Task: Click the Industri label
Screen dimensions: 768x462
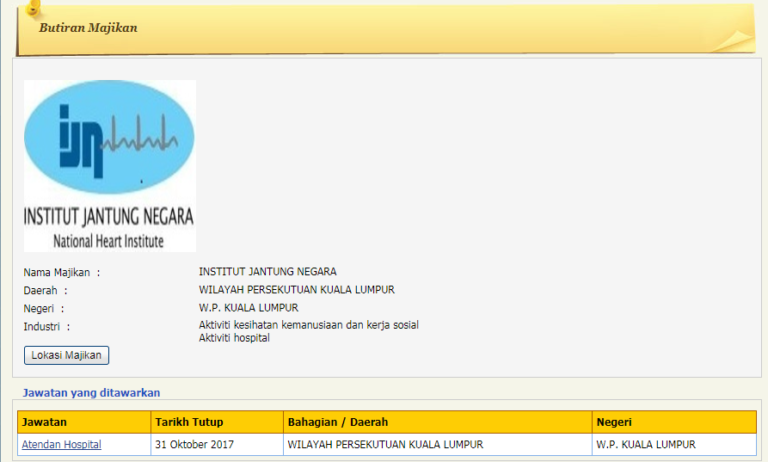Action: (x=47, y=327)
